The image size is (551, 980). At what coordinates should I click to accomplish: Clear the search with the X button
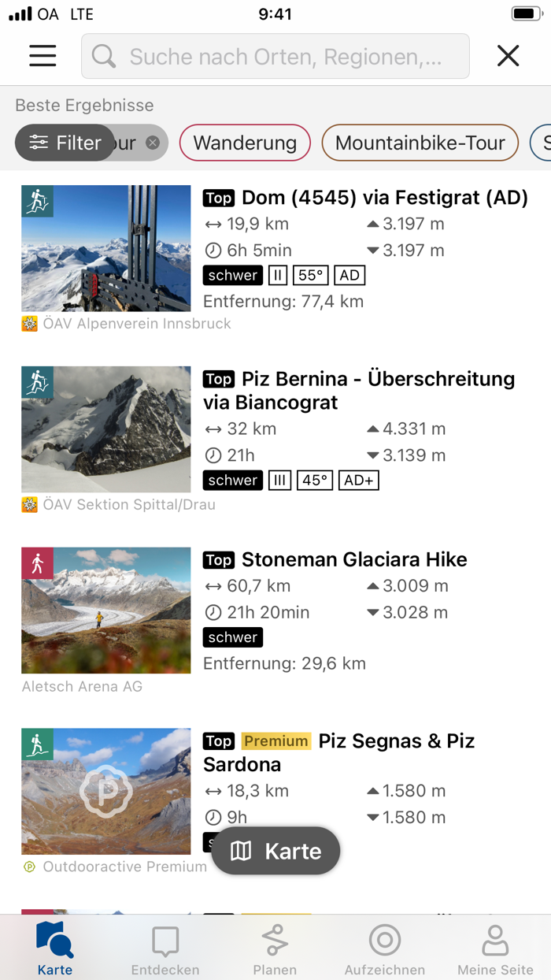point(508,56)
